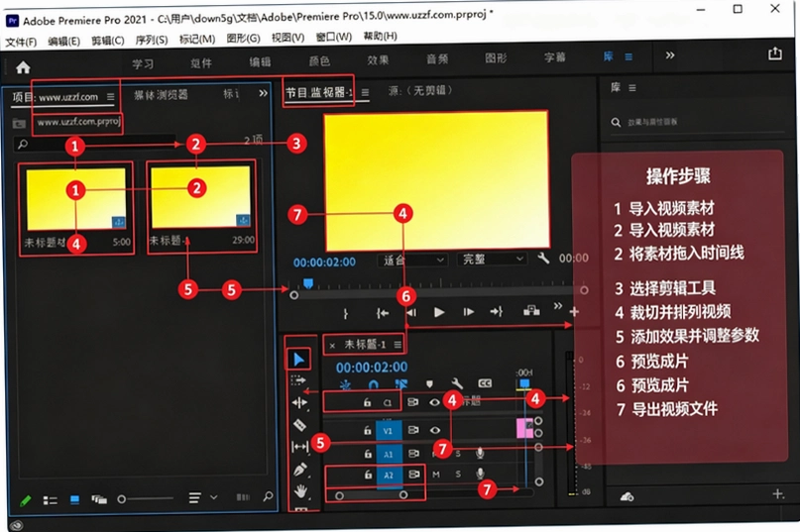Select the Slip tool

[299, 447]
